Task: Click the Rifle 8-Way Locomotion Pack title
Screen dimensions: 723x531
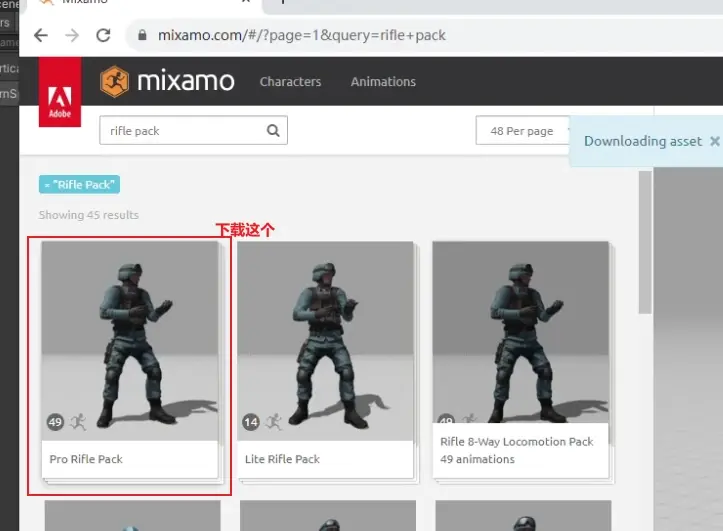Action: coord(516,442)
